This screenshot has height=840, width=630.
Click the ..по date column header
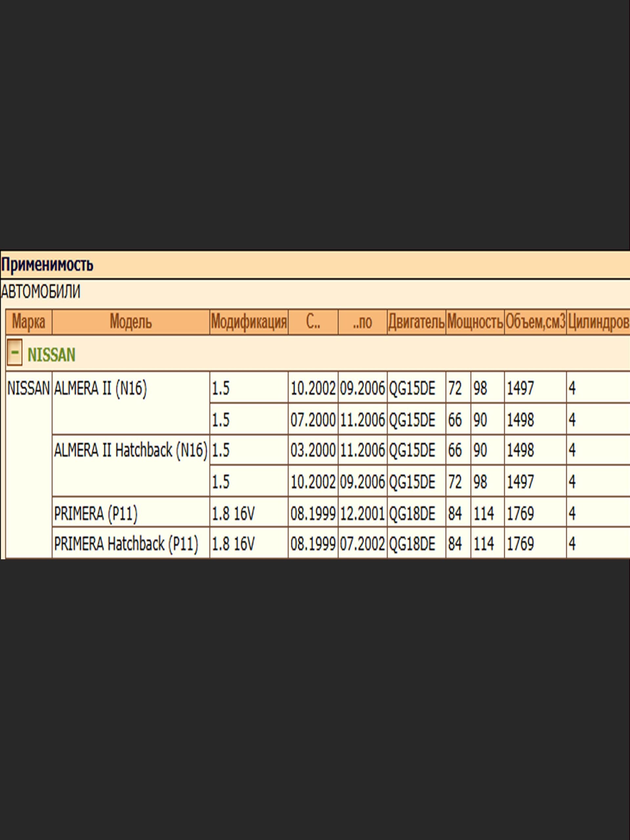[362, 322]
